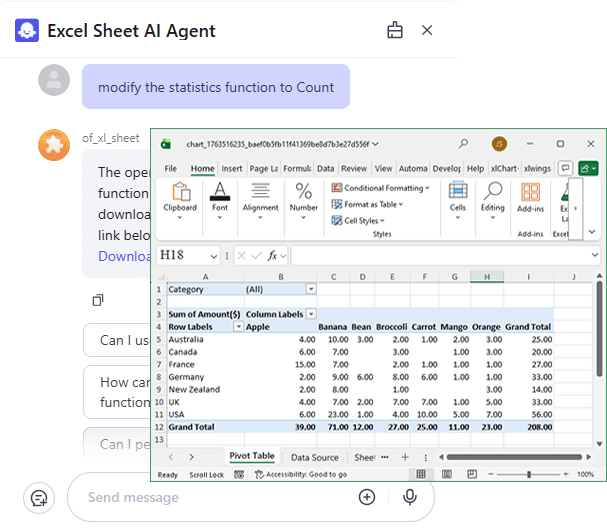
Task: Activate the microphone voice input
Action: click(x=410, y=497)
